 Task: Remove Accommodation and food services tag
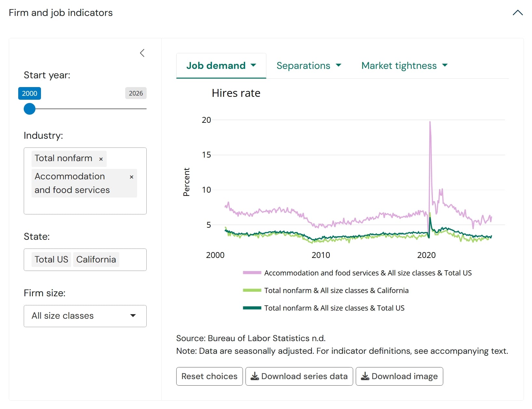131,177
